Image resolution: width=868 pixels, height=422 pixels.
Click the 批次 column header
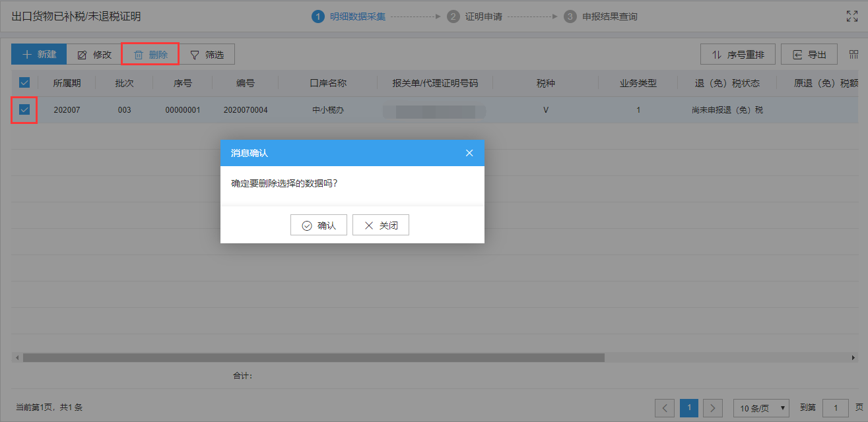pos(125,83)
